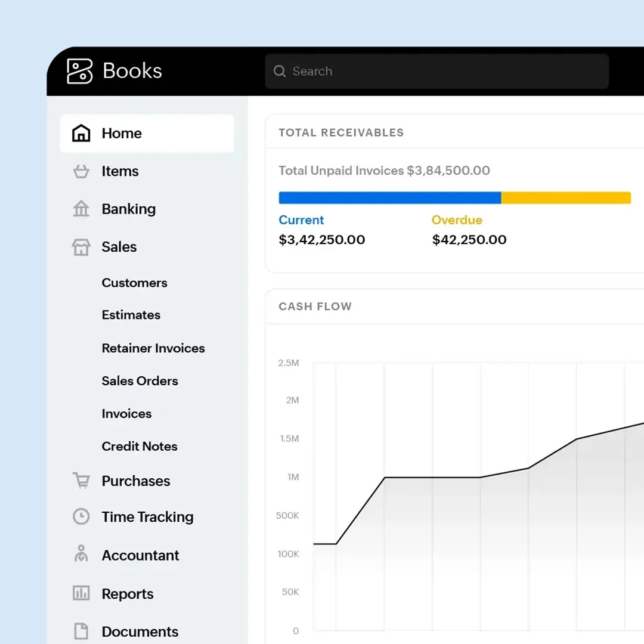Collapse the expanded Sales section

[119, 247]
